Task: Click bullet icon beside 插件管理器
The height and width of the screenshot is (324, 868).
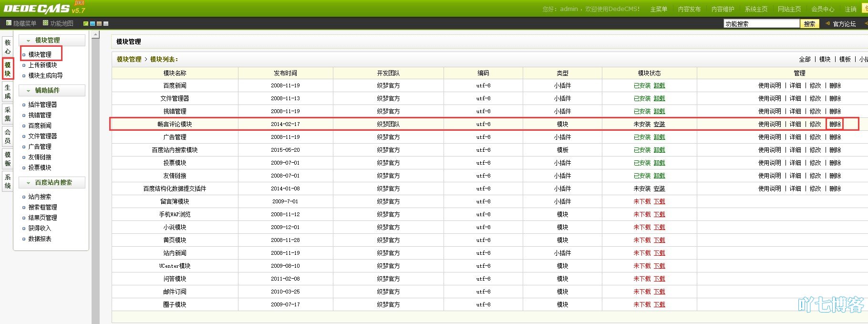Action: 24,105
